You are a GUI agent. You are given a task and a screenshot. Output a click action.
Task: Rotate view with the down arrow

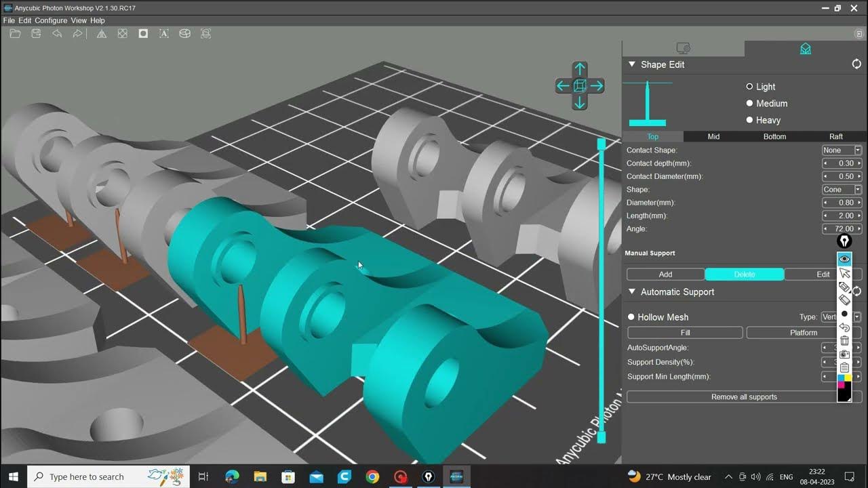(x=580, y=103)
